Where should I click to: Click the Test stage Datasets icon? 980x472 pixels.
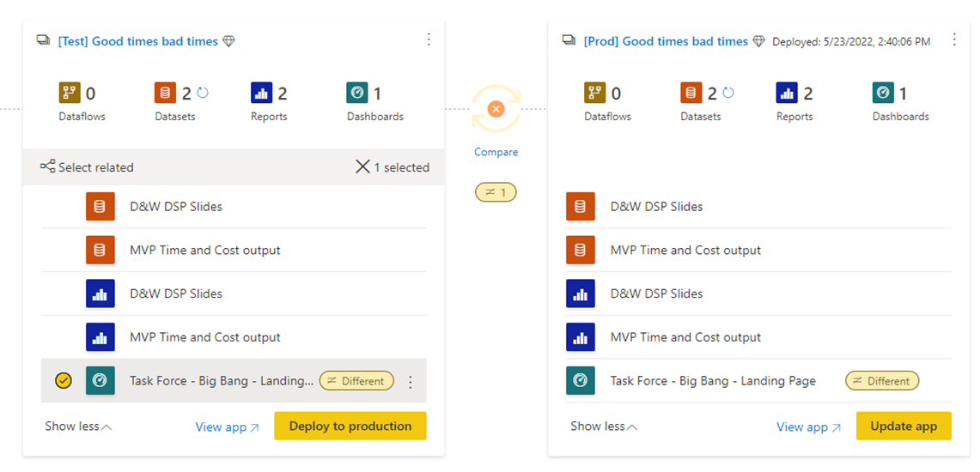[165, 93]
